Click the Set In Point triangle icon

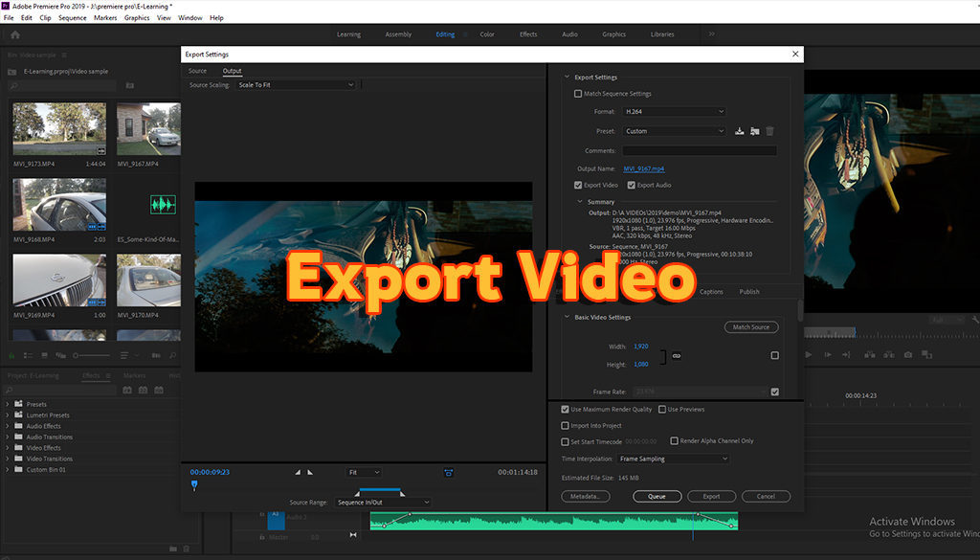(298, 473)
